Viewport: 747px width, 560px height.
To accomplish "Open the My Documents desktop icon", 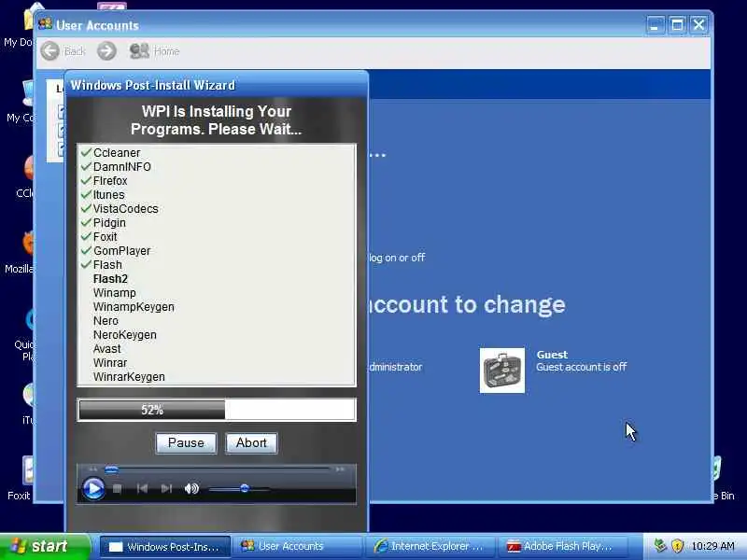I will [x=19, y=25].
